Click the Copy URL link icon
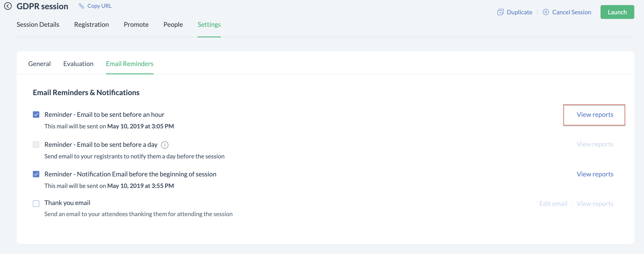This screenshot has height=254, width=644. point(81,6)
